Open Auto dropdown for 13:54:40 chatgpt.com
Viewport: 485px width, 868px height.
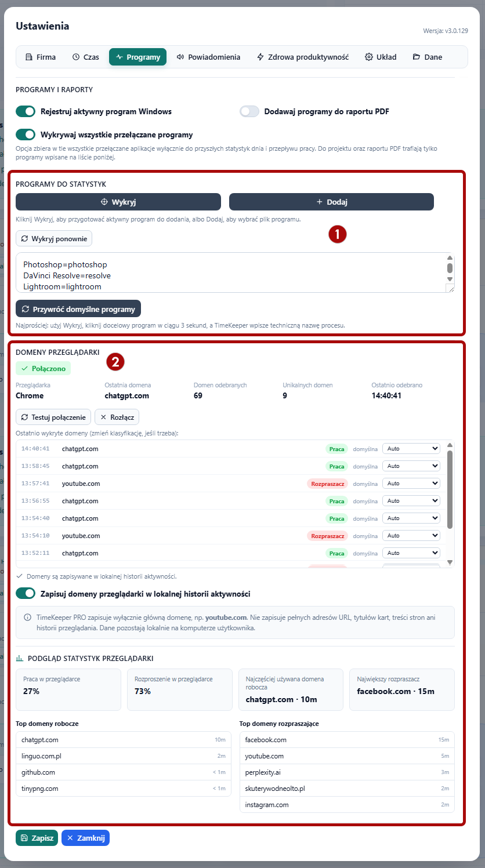(x=411, y=518)
